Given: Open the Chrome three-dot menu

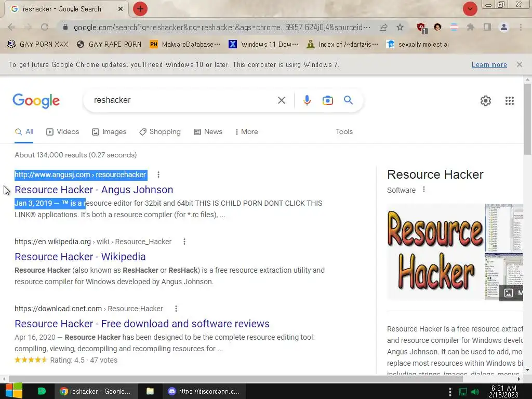Looking at the screenshot, I should click(x=521, y=27).
